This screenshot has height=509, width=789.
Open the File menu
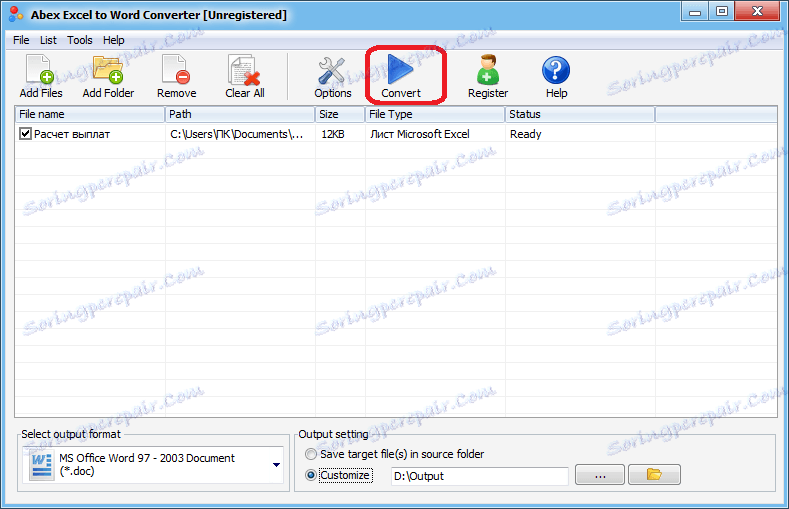click(21, 40)
